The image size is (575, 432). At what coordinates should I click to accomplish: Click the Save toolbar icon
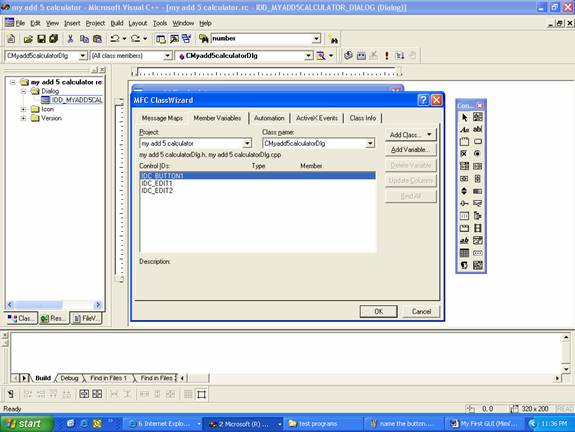click(41, 39)
